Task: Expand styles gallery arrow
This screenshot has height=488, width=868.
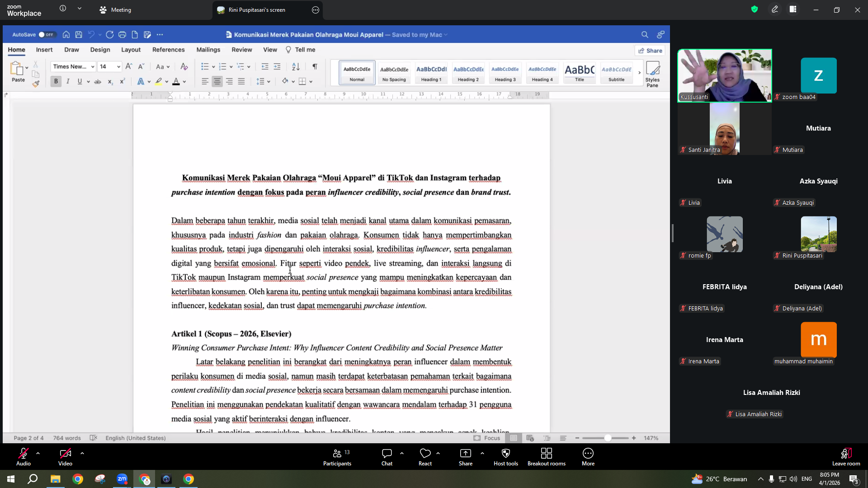Action: [x=639, y=72]
